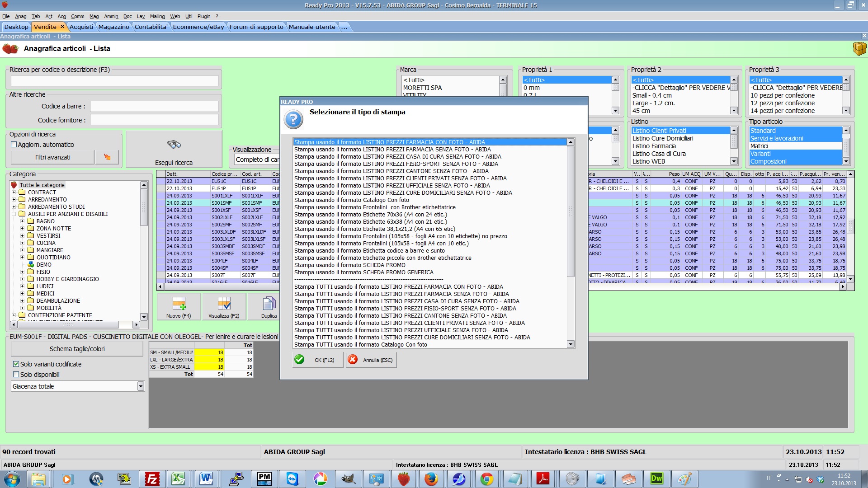Enable Aggiorn. automatico checkbox
The width and height of the screenshot is (868, 488).
14,145
